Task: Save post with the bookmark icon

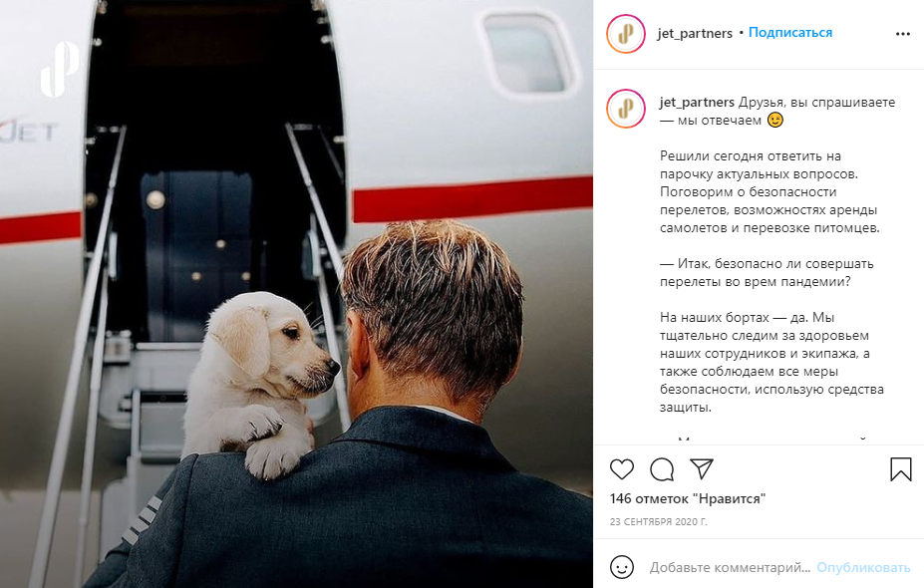Action: click(900, 469)
